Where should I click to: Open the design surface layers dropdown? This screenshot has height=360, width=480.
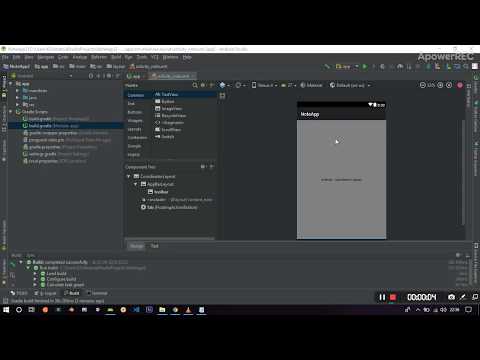coord(224,85)
